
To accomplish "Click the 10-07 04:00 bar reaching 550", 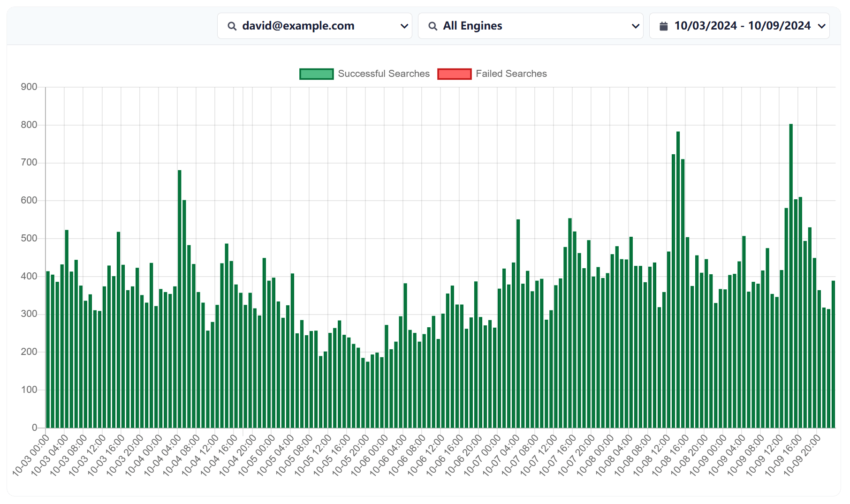I will [x=518, y=323].
